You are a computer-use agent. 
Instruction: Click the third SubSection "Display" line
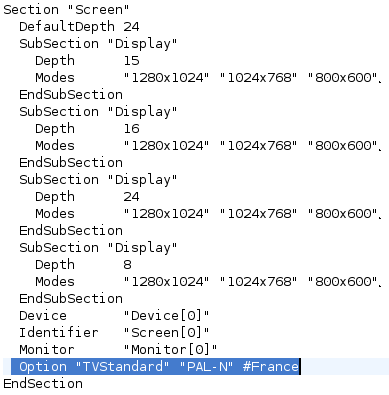pyautogui.click(x=98, y=180)
